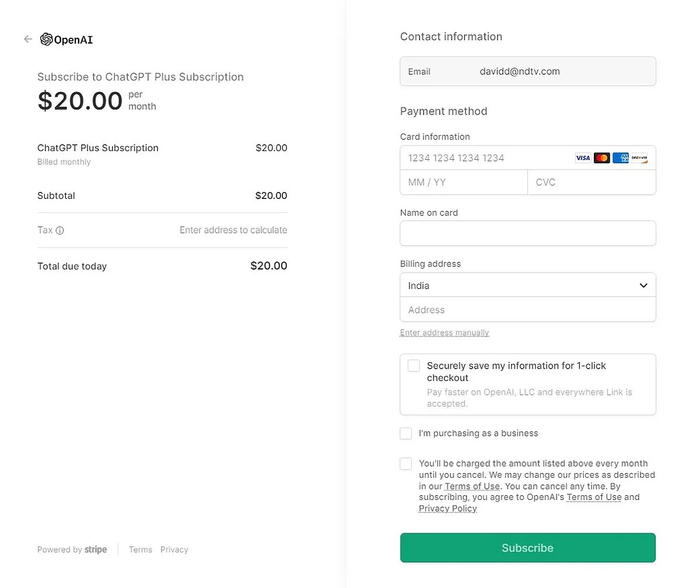The height and width of the screenshot is (588, 700).
Task: Click the Visa card icon
Action: [583, 158]
